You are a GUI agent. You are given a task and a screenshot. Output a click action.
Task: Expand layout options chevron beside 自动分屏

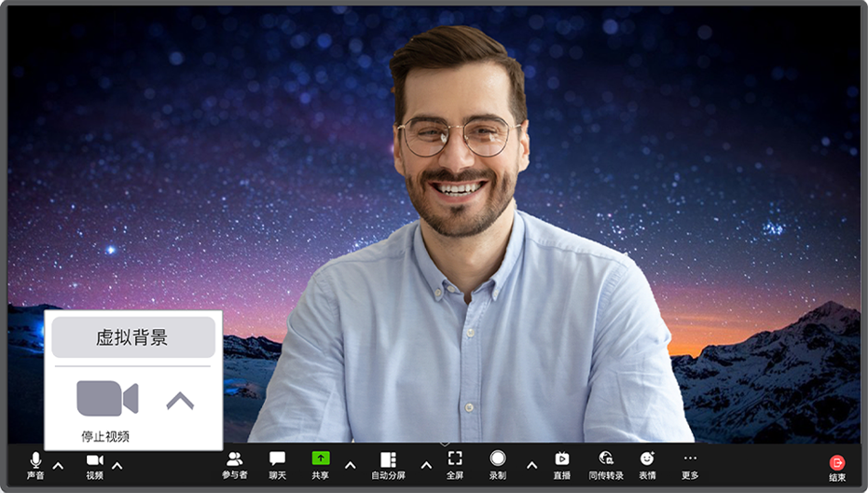(x=426, y=466)
